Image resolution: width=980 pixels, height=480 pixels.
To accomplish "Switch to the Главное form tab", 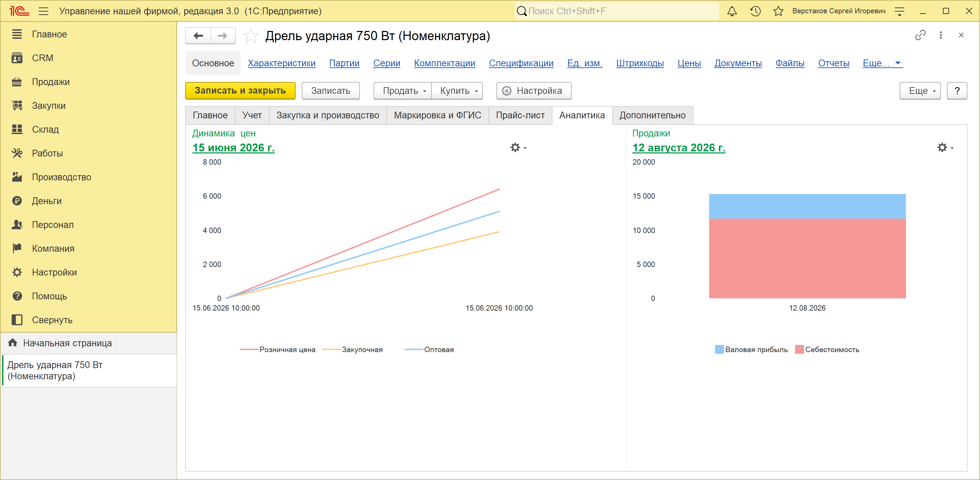I will [x=210, y=115].
